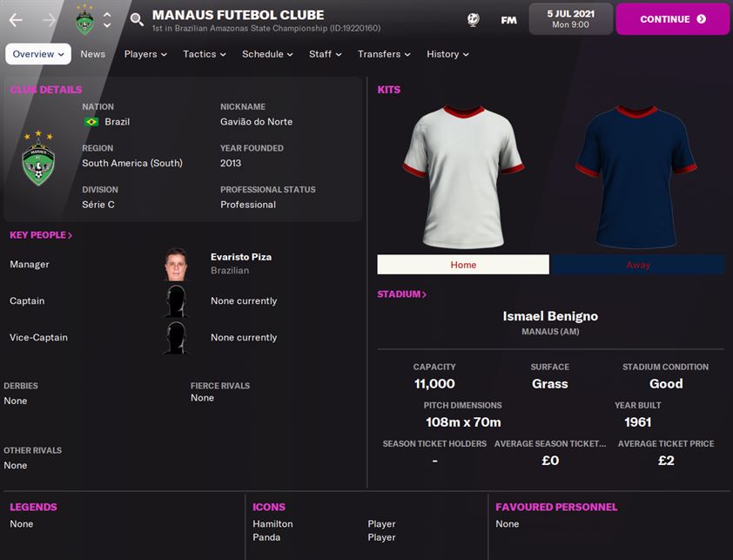733x560 pixels.
Task: Expand the Overview dropdown
Action: tap(38, 54)
